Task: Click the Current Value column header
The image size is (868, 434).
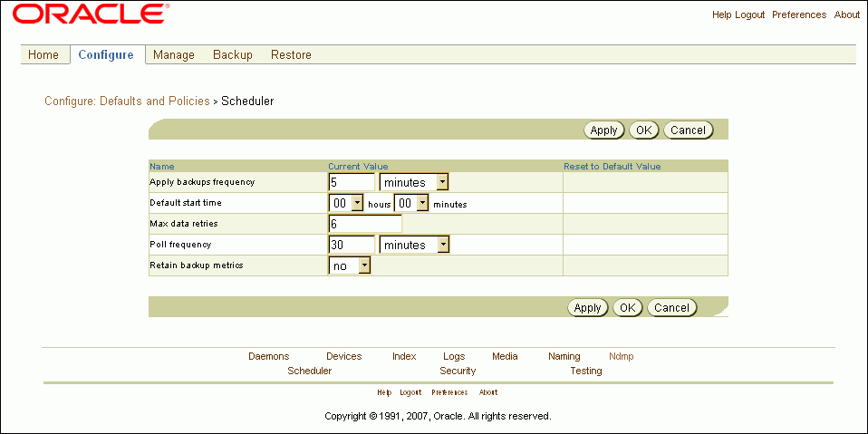Action: click(358, 166)
